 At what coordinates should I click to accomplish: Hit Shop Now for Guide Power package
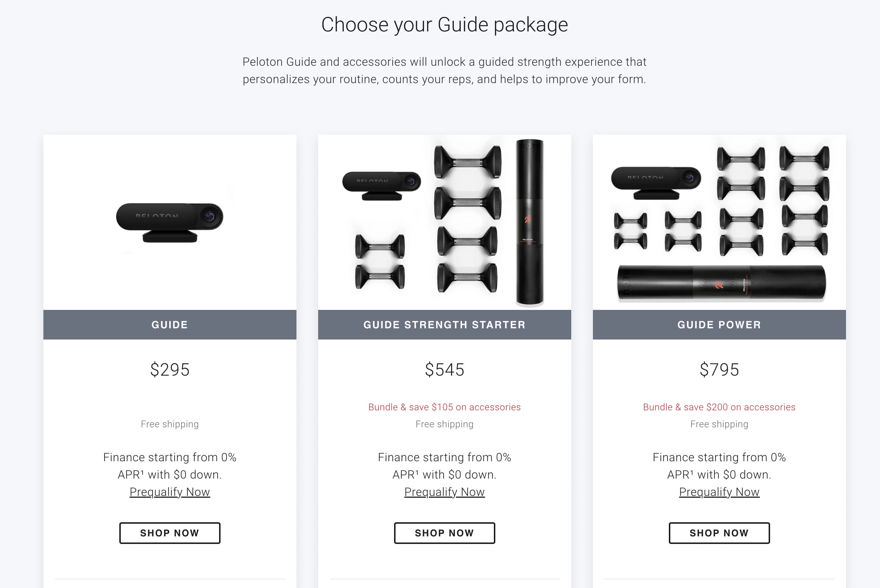coord(719,533)
